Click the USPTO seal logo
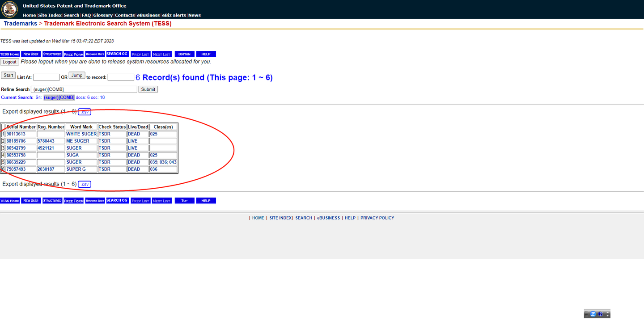644x325 pixels. [x=10, y=9]
